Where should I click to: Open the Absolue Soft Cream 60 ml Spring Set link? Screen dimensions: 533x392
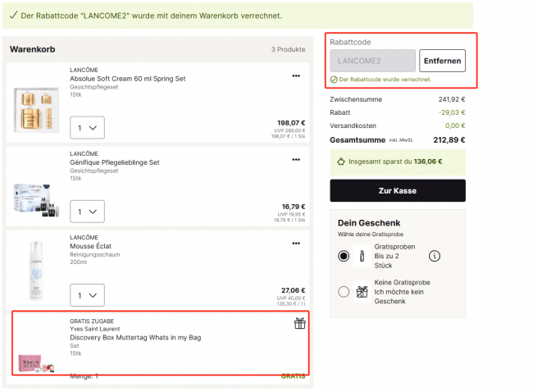tap(128, 79)
